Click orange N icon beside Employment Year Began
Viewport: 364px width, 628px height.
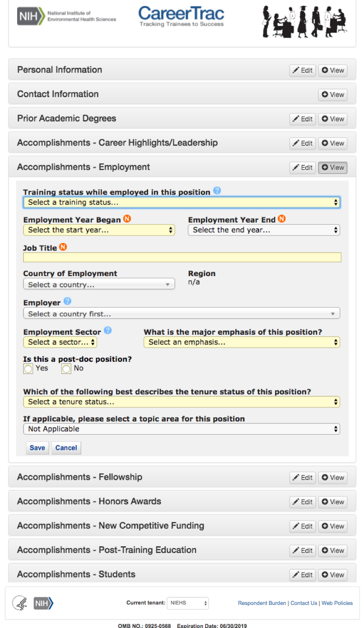tap(127, 219)
